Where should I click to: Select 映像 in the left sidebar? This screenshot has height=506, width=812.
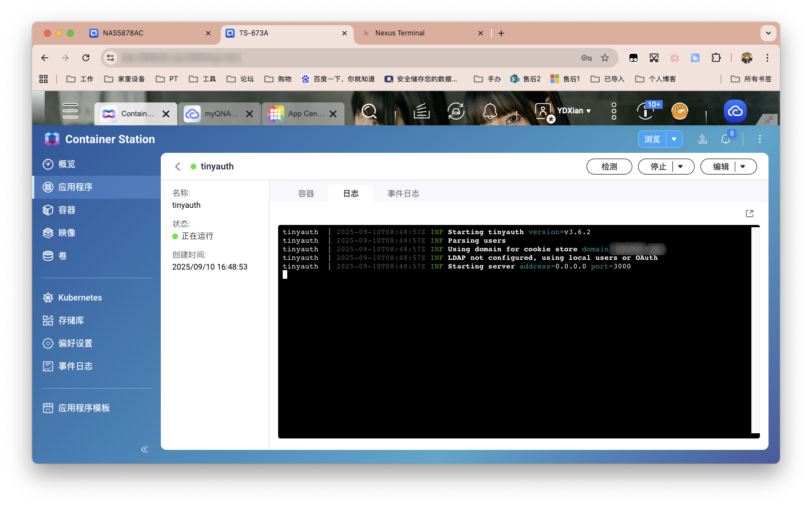pos(67,233)
